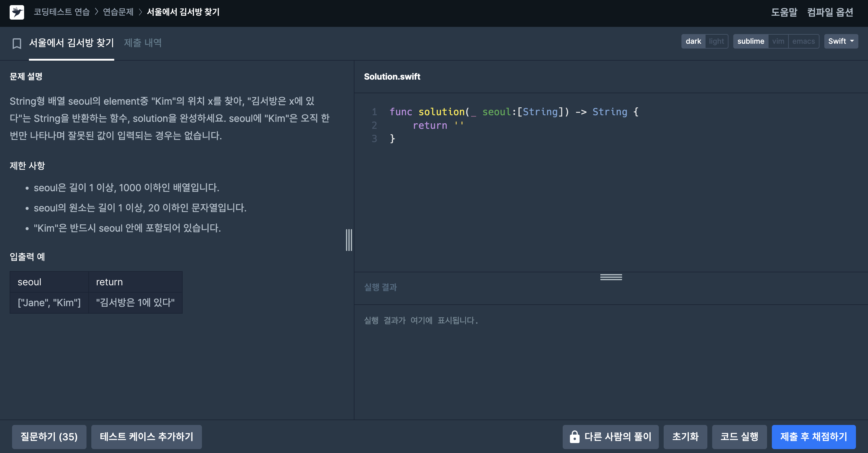The height and width of the screenshot is (453, 868).
Task: Click the Programmers bird logo icon
Action: coord(17,12)
